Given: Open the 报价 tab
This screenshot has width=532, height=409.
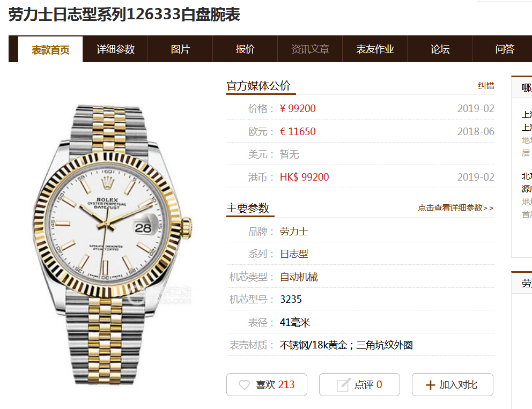Looking at the screenshot, I should [x=245, y=49].
